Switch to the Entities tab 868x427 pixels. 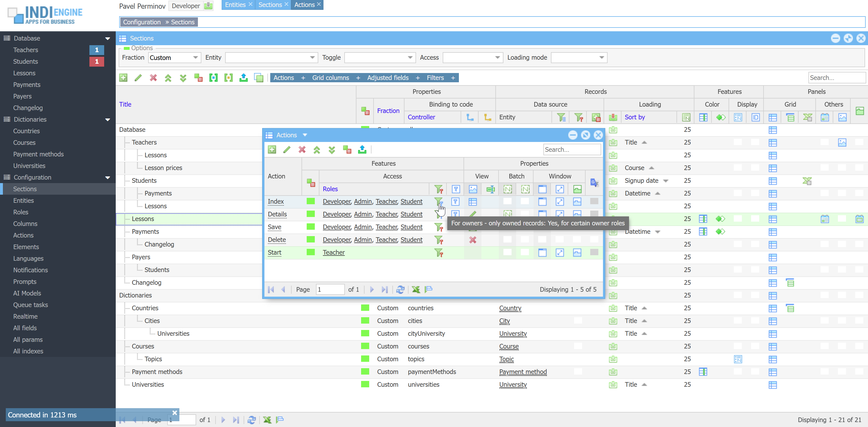point(235,5)
